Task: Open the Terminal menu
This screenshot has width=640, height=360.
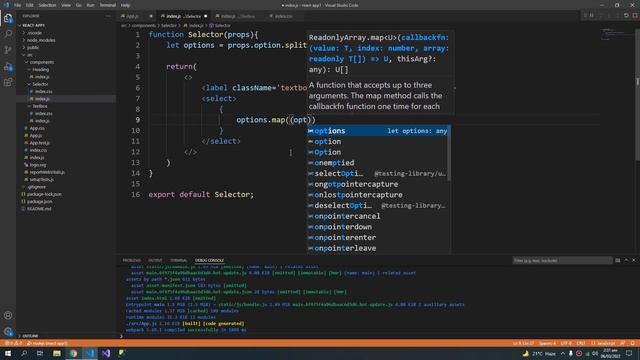Action: 108,5
